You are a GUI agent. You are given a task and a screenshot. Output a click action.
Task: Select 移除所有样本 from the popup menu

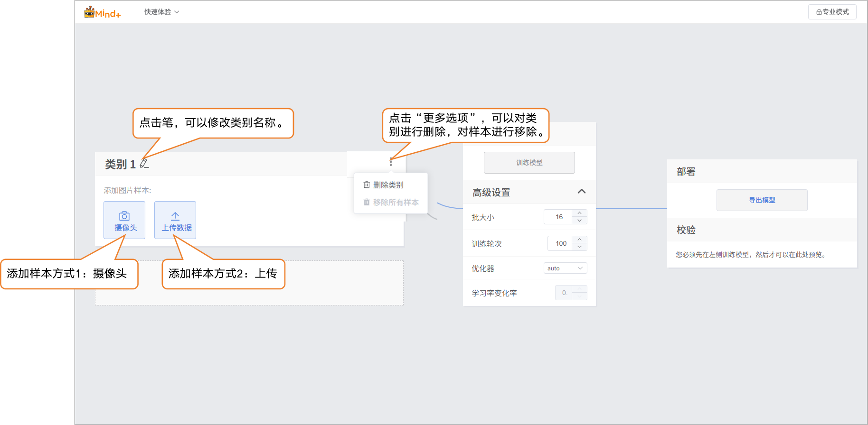[395, 203]
